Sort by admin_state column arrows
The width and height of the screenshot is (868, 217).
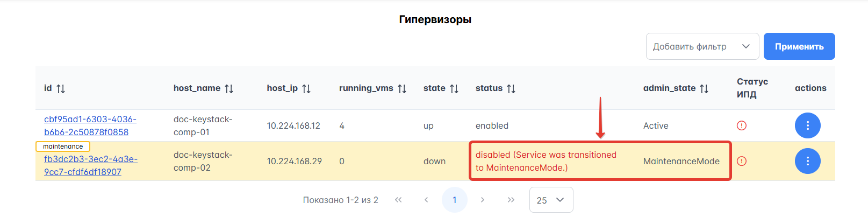click(x=704, y=89)
